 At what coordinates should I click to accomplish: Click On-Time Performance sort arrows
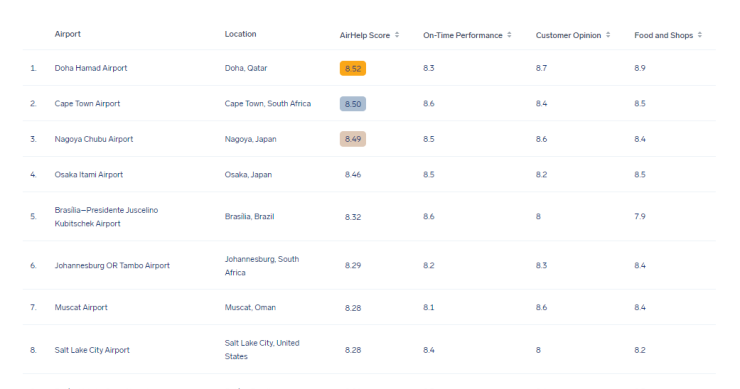click(x=509, y=35)
